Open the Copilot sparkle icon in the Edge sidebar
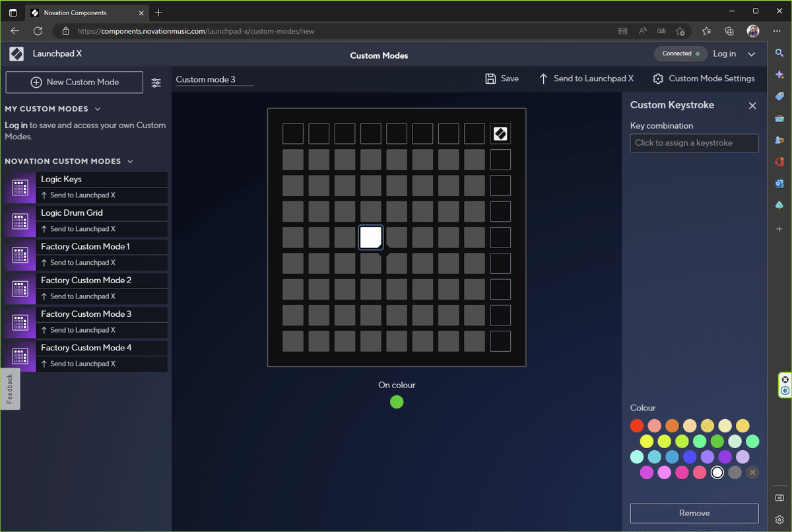This screenshot has width=792, height=532. click(779, 75)
